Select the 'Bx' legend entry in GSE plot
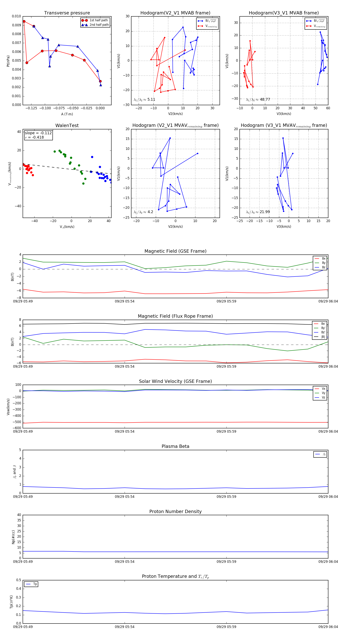This screenshot has height=644, width=351. pos(320,259)
